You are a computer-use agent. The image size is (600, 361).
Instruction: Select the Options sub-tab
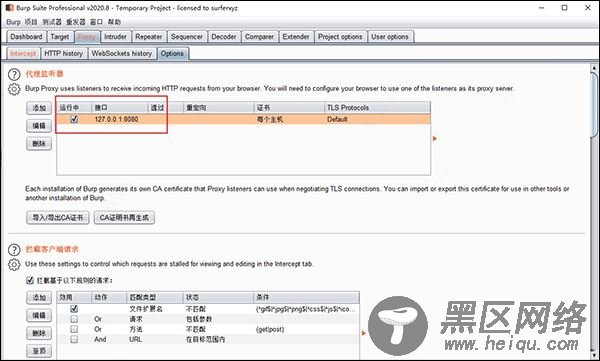click(x=172, y=54)
